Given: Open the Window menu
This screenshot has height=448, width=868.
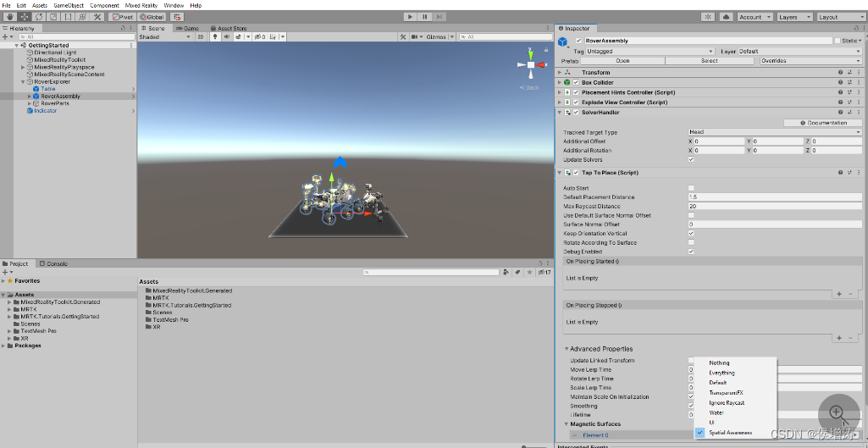Looking at the screenshot, I should click(174, 5).
